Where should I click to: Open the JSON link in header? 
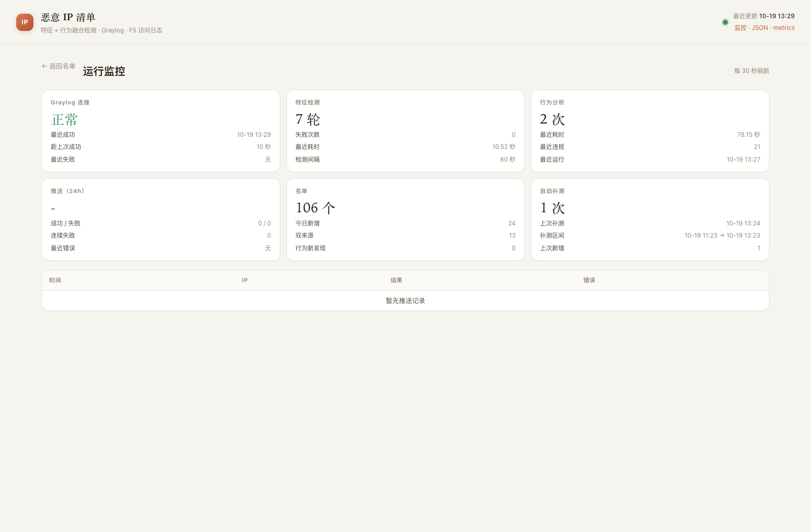tap(760, 28)
